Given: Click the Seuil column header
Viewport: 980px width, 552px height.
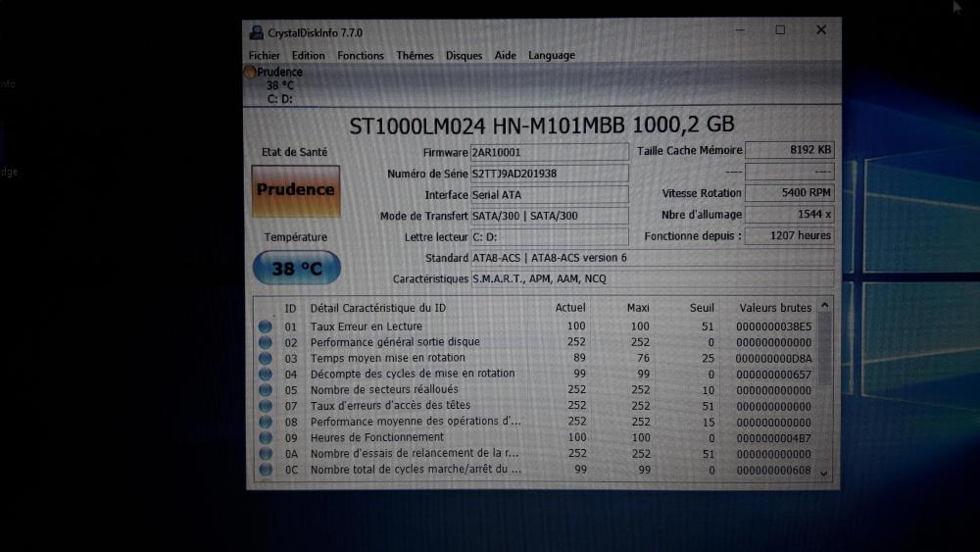Looking at the screenshot, I should [x=702, y=308].
